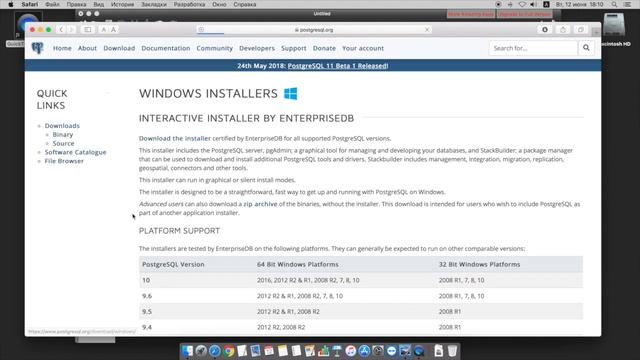Open Launchpad from the Dock
Screen dimensions: 640x360
pos(201,351)
